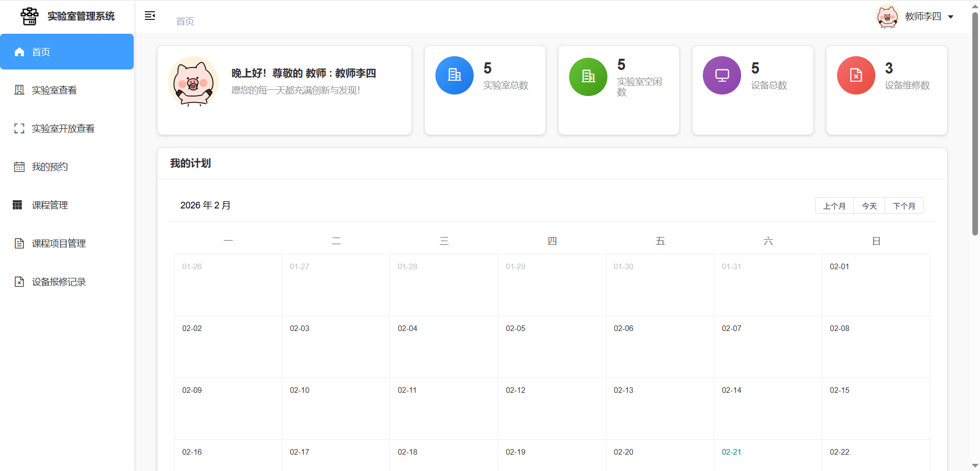Click the 今天 calendar button

(x=869, y=205)
